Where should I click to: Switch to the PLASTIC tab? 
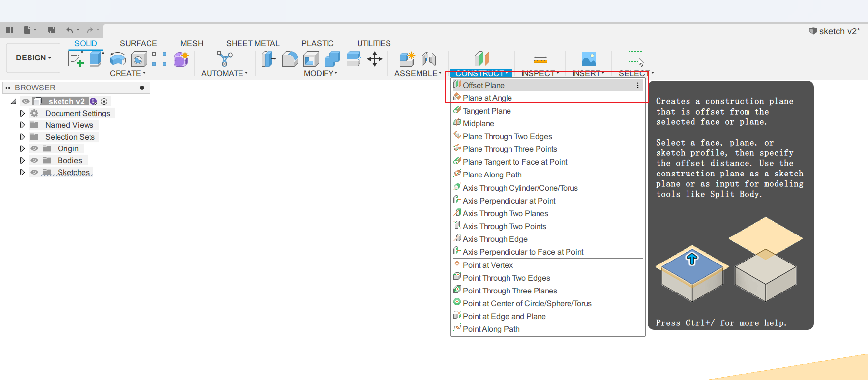click(318, 43)
